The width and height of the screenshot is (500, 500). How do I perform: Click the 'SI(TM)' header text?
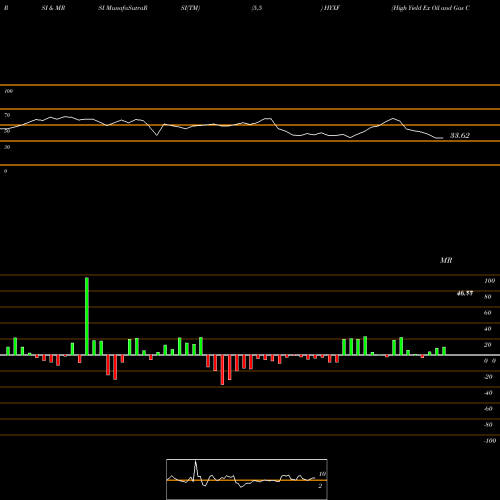click(x=190, y=8)
